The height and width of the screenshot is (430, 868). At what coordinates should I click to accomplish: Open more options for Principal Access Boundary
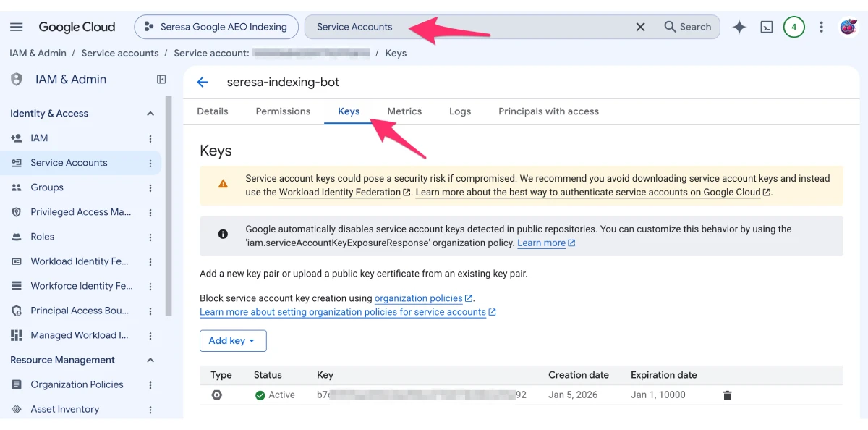[x=150, y=311]
